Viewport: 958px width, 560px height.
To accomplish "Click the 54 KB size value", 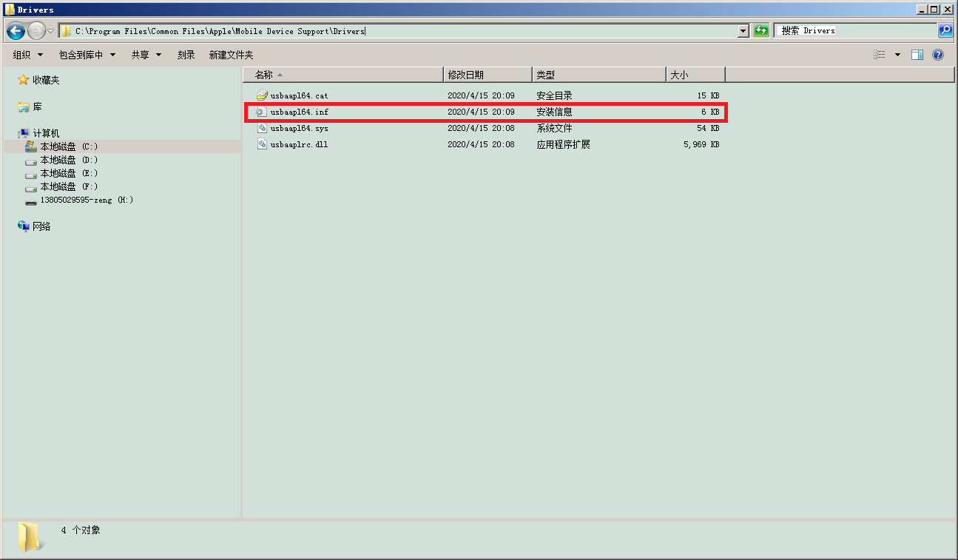I will point(708,129).
